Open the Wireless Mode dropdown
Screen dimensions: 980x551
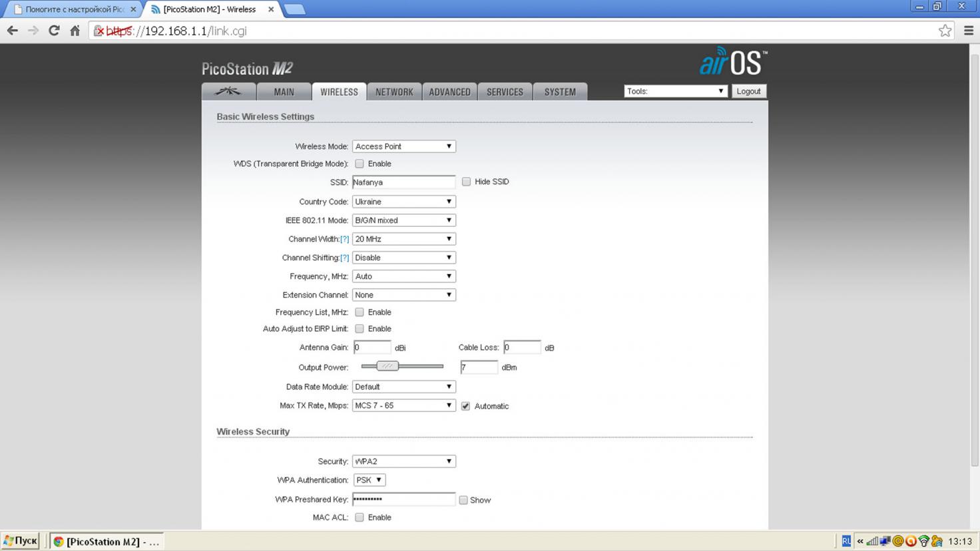click(403, 146)
